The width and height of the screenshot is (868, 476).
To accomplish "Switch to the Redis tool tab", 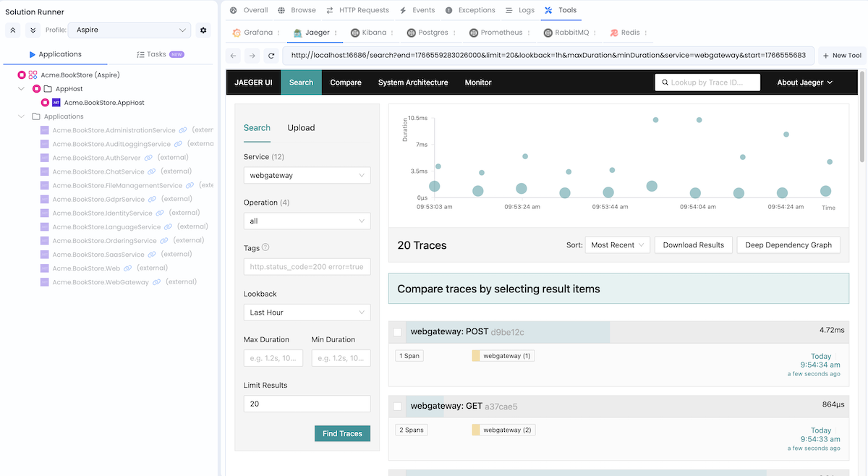I will click(624, 33).
